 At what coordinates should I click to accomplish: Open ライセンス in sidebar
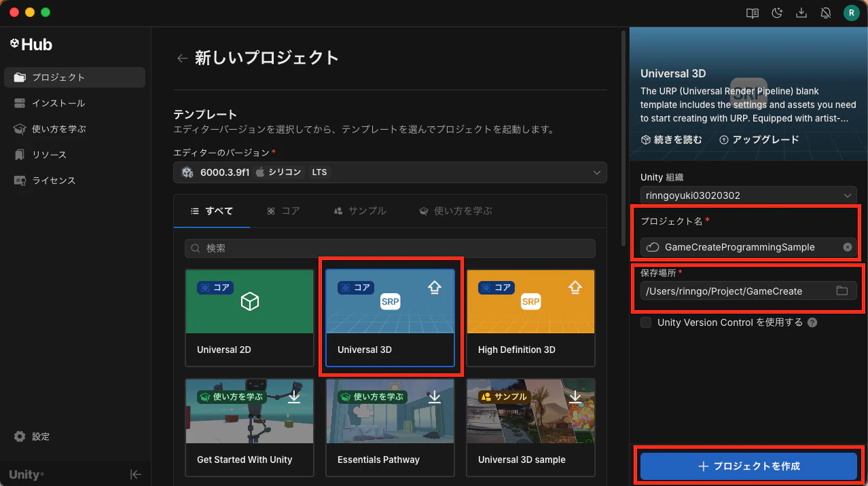[75, 181]
